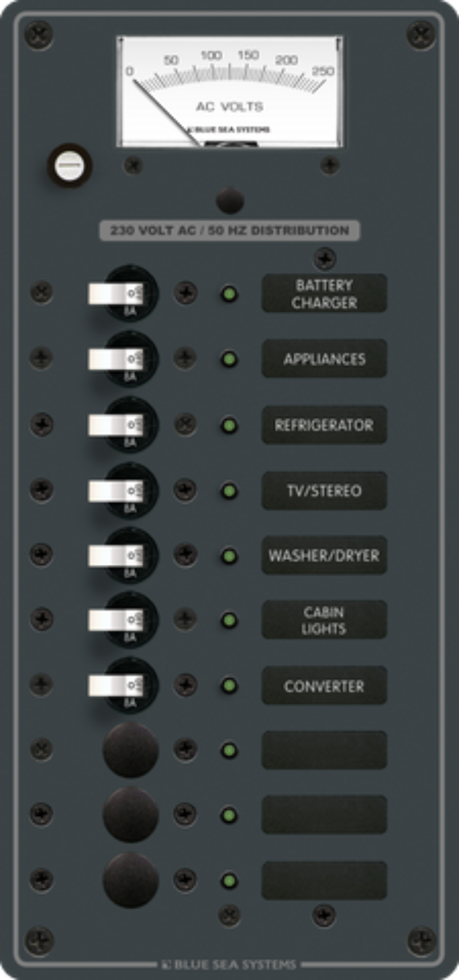Click the bottom blank breaker hole plug

(x=130, y=880)
